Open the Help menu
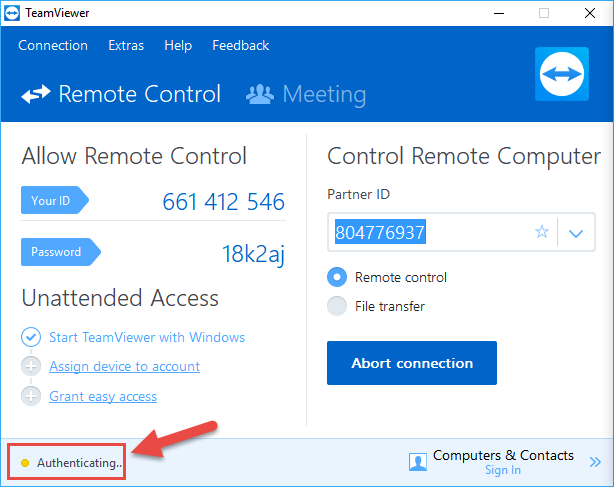This screenshot has height=487, width=614. tap(178, 45)
